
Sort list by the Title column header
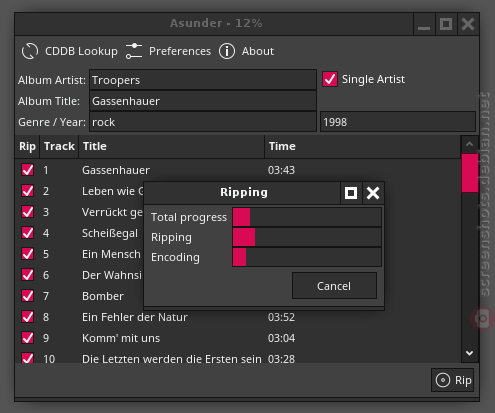(172, 146)
